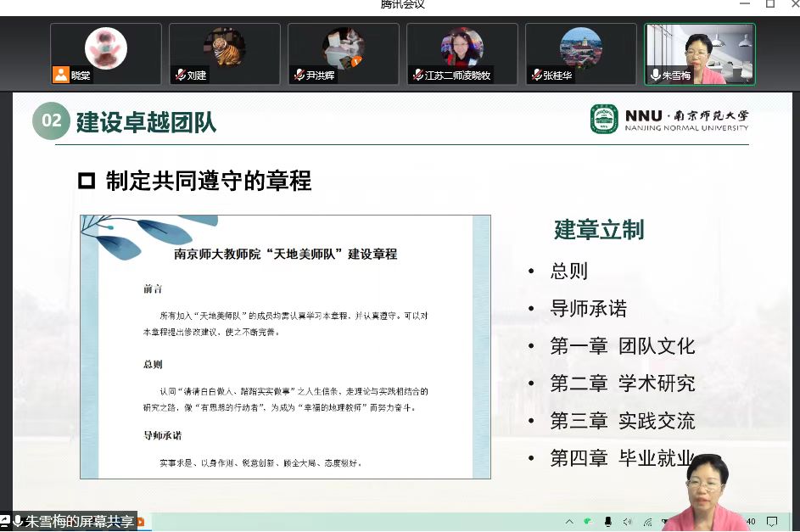Click the charter document image on slide
The height and width of the screenshot is (532, 800).
coord(285,346)
